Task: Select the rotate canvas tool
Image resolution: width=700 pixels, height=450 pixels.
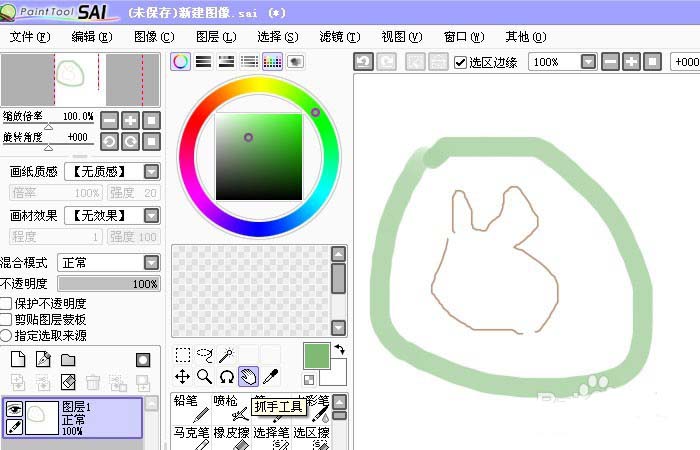Action: [226, 377]
